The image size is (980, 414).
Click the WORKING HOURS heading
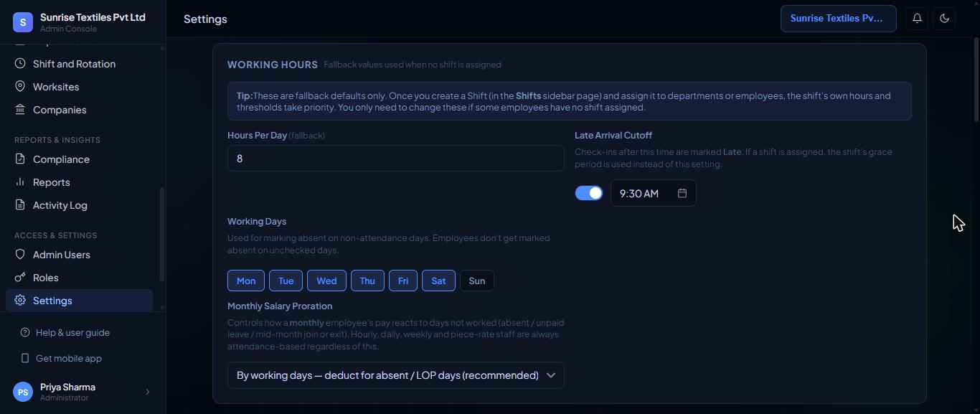click(x=273, y=65)
